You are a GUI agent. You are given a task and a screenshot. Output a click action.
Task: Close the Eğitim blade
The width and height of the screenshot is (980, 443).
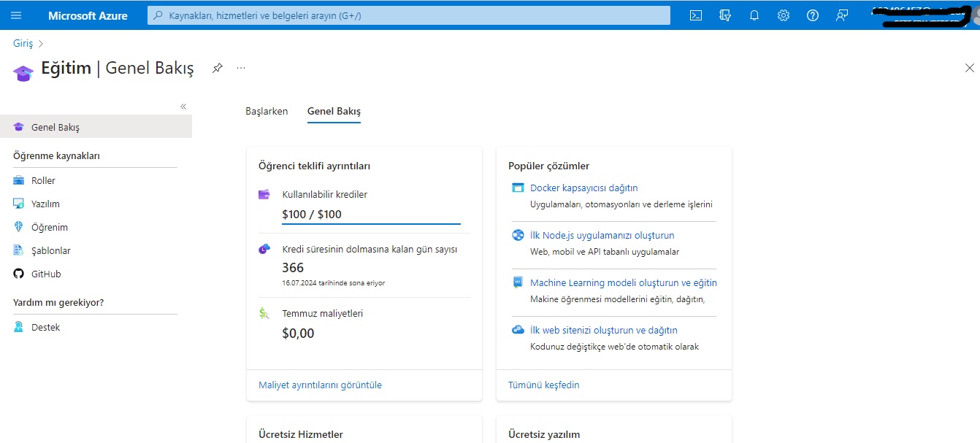point(970,68)
